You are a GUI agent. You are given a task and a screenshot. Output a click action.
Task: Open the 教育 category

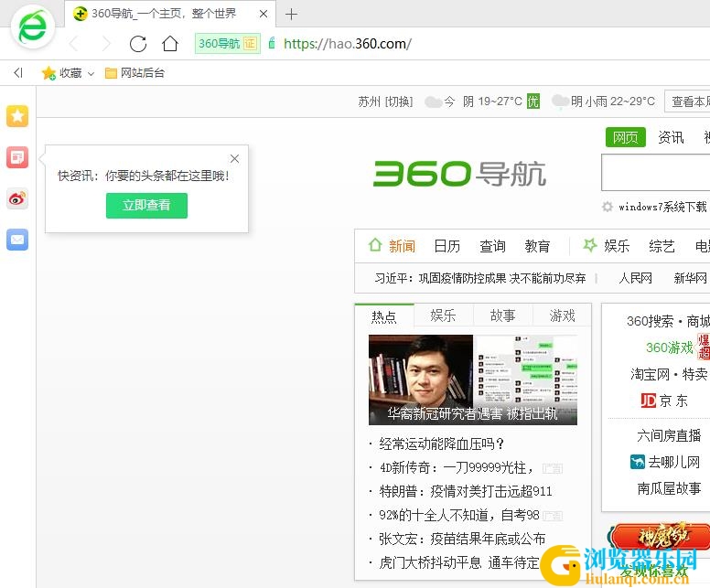click(537, 246)
